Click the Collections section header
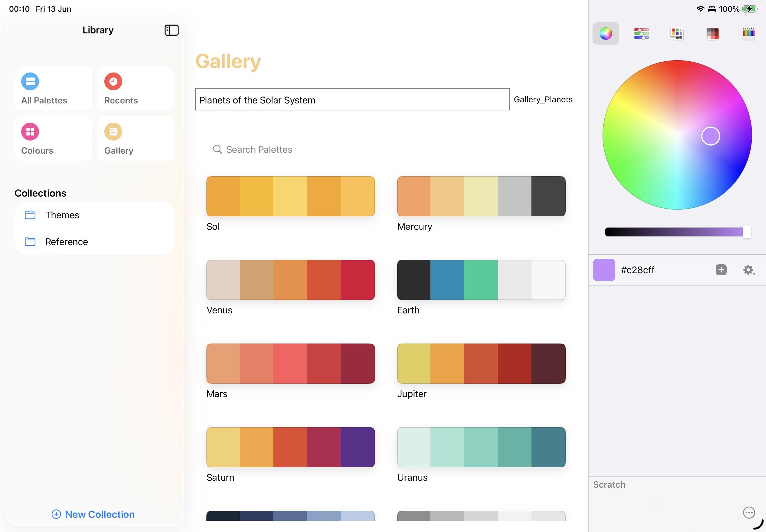The image size is (766, 532). 40,193
